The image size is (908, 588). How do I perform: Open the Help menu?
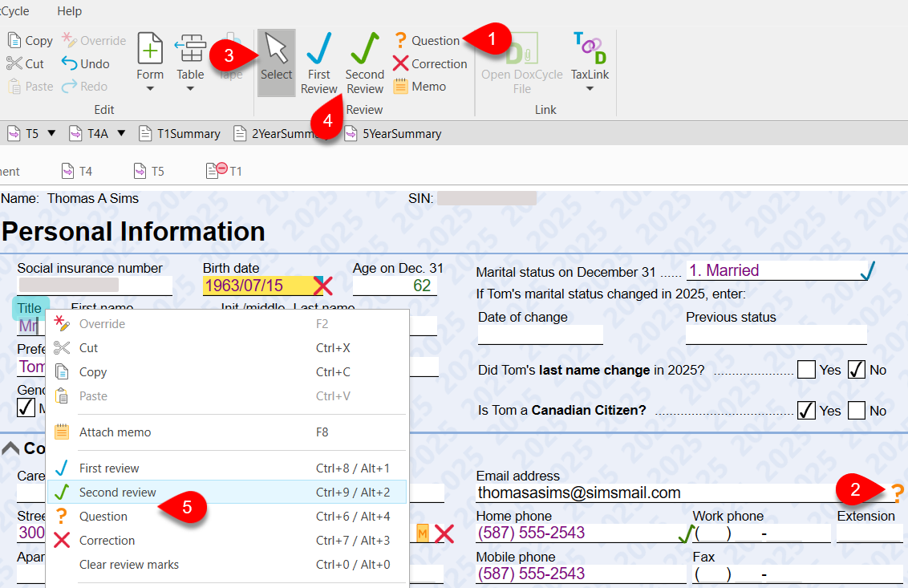(x=70, y=11)
